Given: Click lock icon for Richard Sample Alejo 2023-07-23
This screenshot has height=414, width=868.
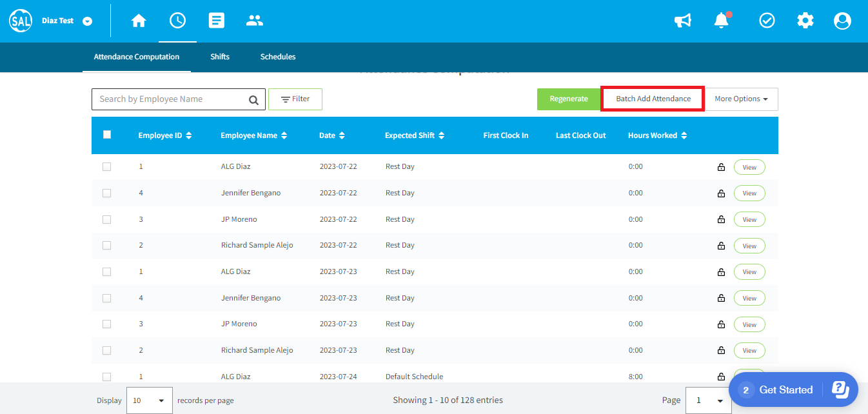Looking at the screenshot, I should pos(721,351).
